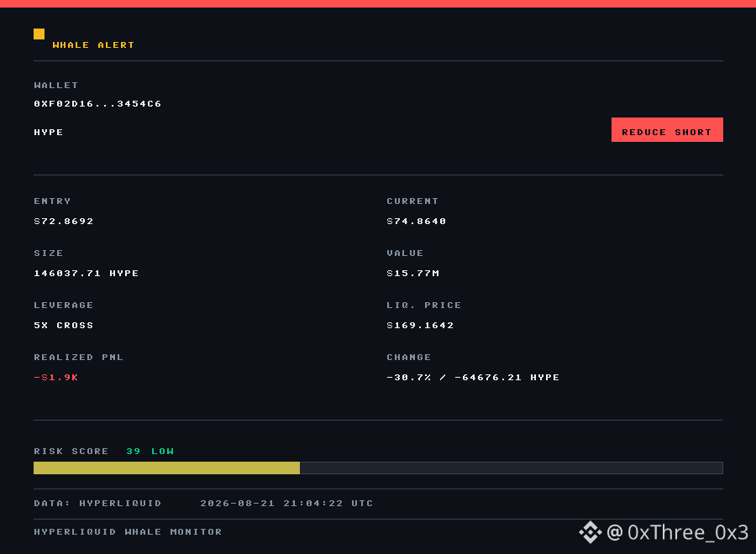
Task: Select the WHALE ALERT heading text
Action: [x=93, y=44]
